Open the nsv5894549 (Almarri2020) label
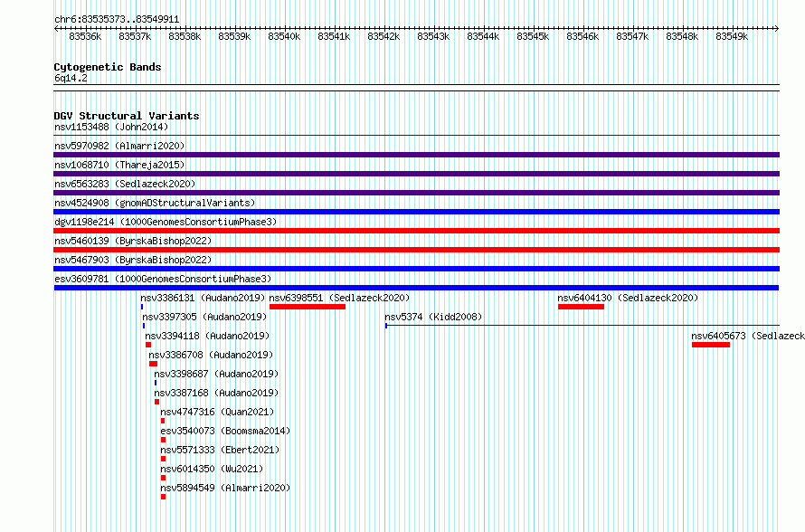 225,488
